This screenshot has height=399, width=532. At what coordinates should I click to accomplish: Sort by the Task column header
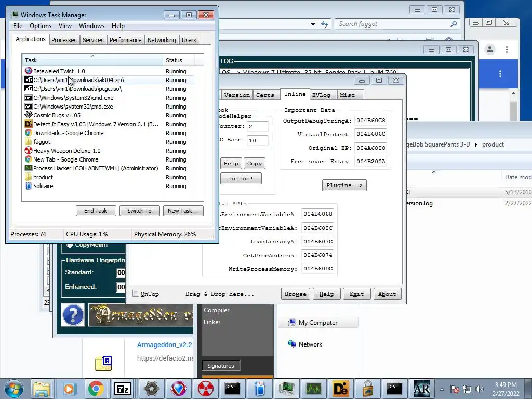coord(92,60)
